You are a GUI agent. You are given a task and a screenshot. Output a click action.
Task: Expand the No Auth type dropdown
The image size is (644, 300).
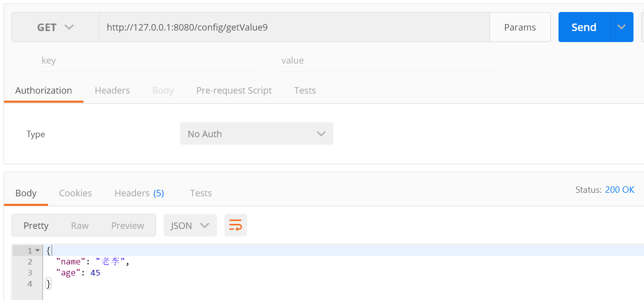tap(256, 134)
